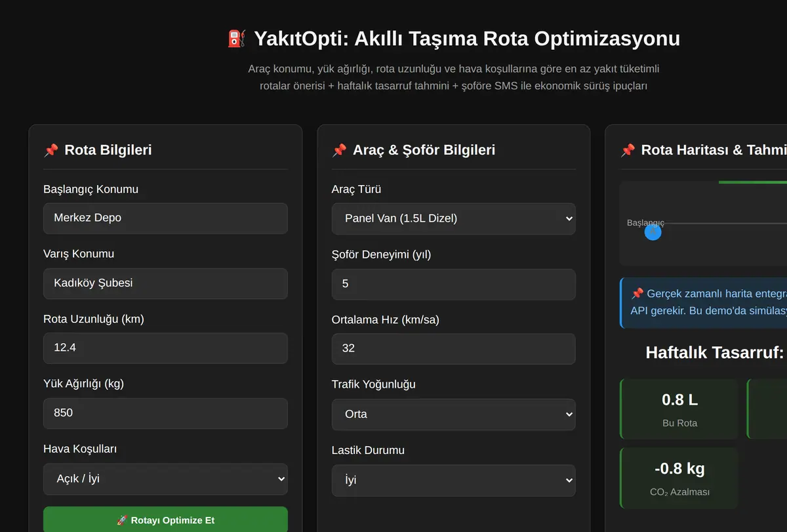Click the fuel pump icon in title
787x532 pixels.
(x=237, y=39)
